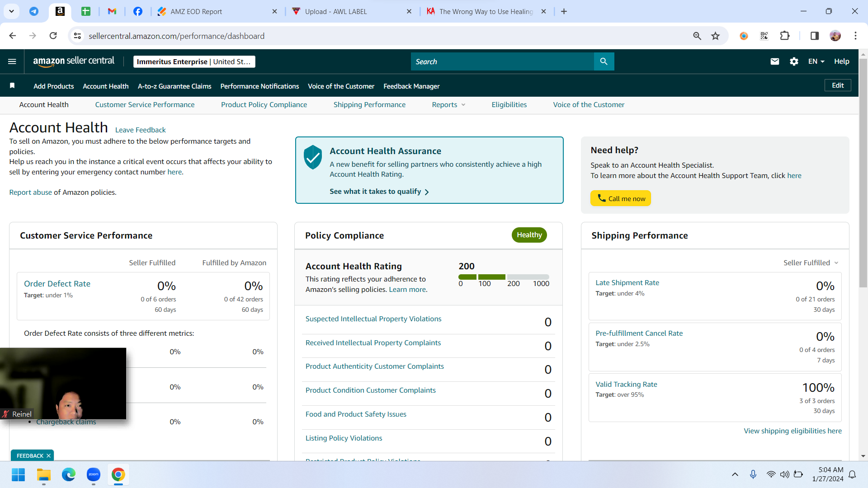
Task: Open the messages envelope icon
Action: click(x=774, y=61)
